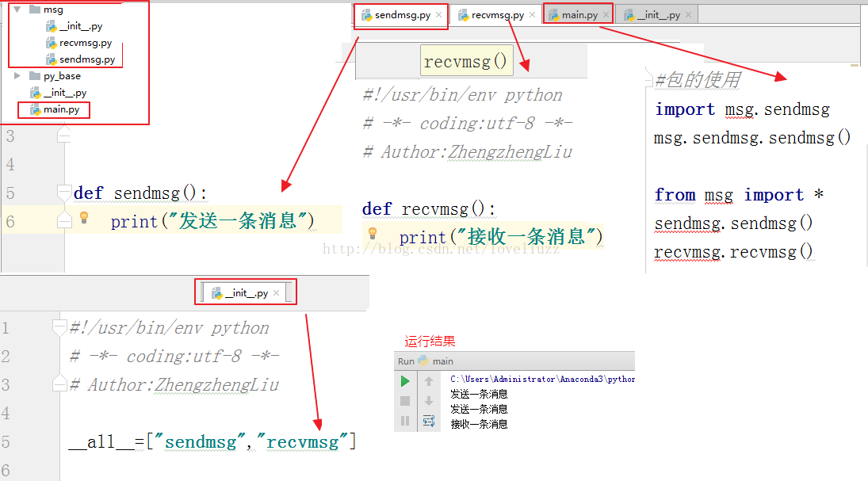
Task: Switch to the main.py editor tab
Action: (x=579, y=15)
